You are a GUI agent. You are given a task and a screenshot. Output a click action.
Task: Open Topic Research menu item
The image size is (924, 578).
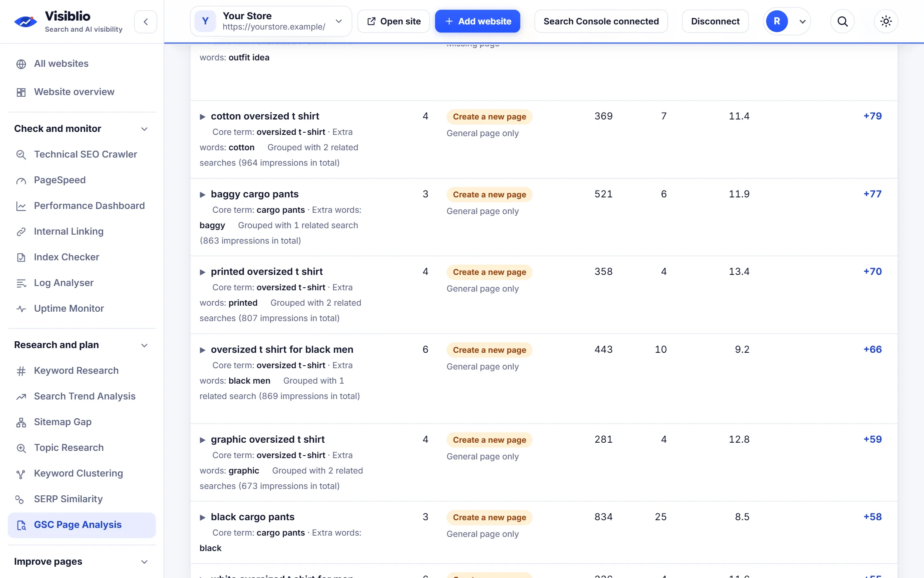tap(82, 447)
